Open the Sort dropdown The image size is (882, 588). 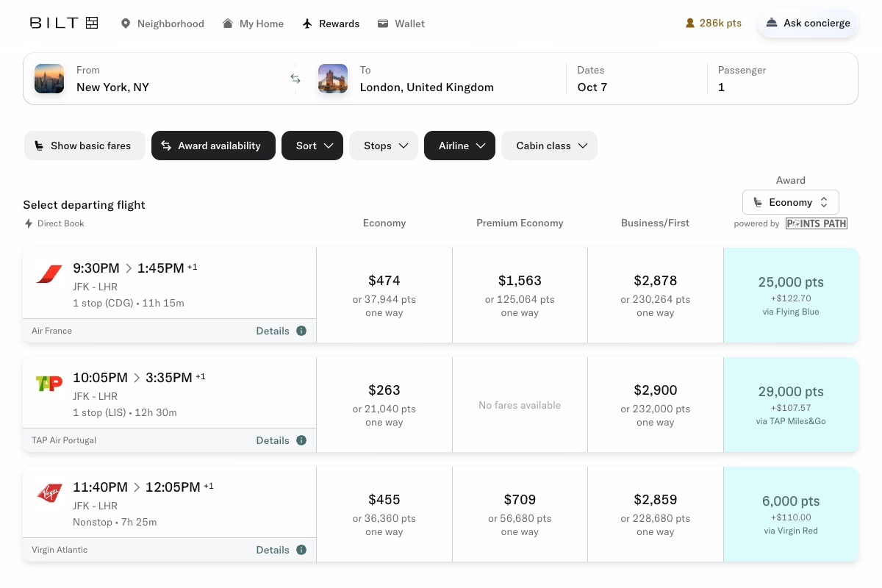point(312,146)
